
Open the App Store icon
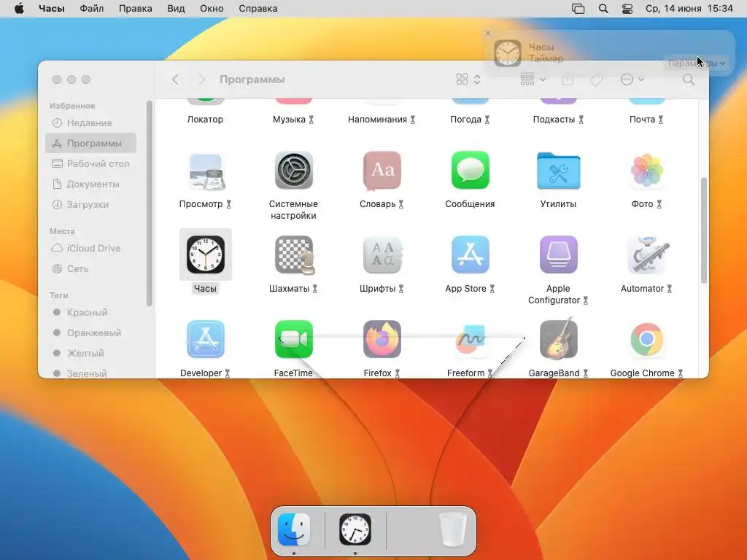(471, 254)
